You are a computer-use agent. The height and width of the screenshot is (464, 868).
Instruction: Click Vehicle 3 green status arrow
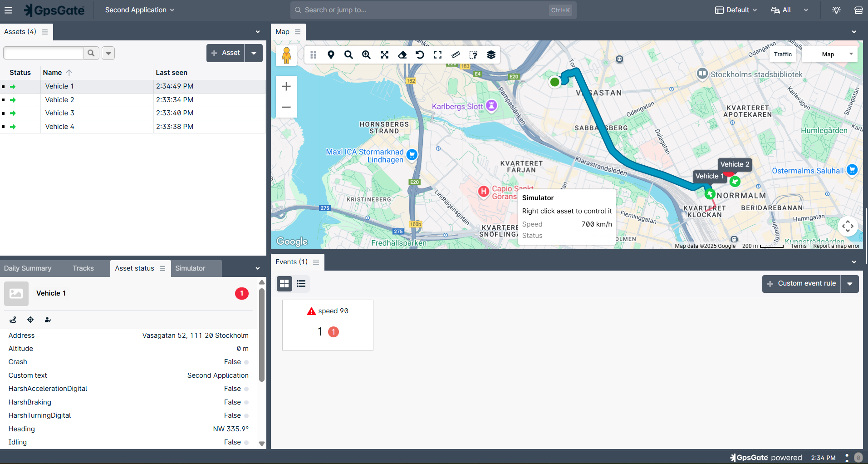[x=13, y=113]
